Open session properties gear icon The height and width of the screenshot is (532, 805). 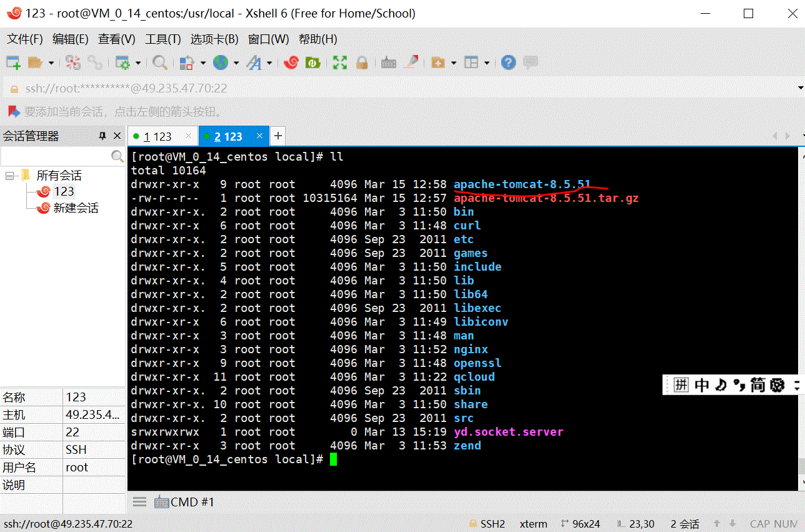tap(122, 63)
